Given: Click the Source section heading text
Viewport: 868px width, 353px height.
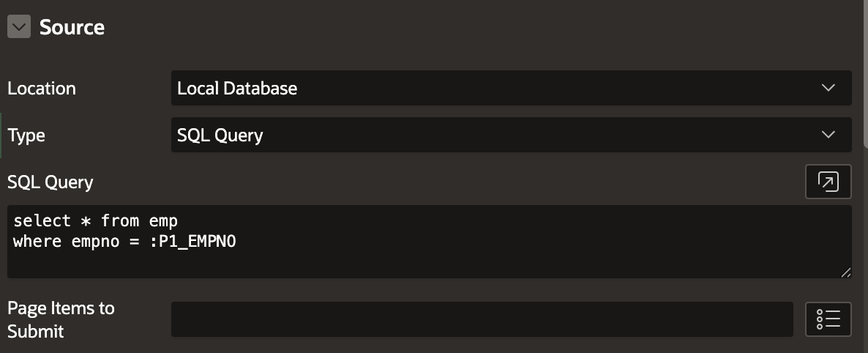Looking at the screenshot, I should (x=72, y=27).
